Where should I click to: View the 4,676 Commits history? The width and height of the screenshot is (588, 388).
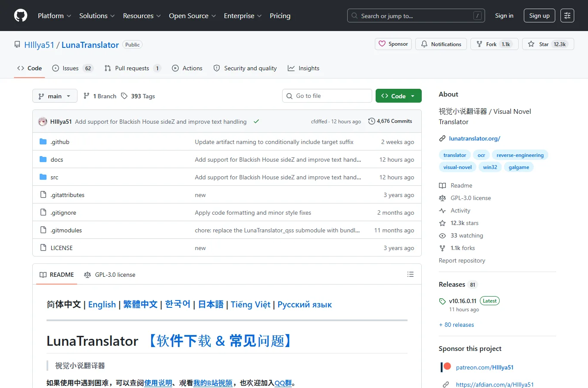click(x=390, y=121)
